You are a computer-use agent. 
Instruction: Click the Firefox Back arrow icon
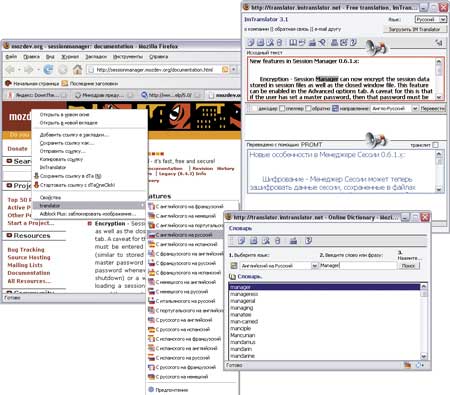pos(10,70)
